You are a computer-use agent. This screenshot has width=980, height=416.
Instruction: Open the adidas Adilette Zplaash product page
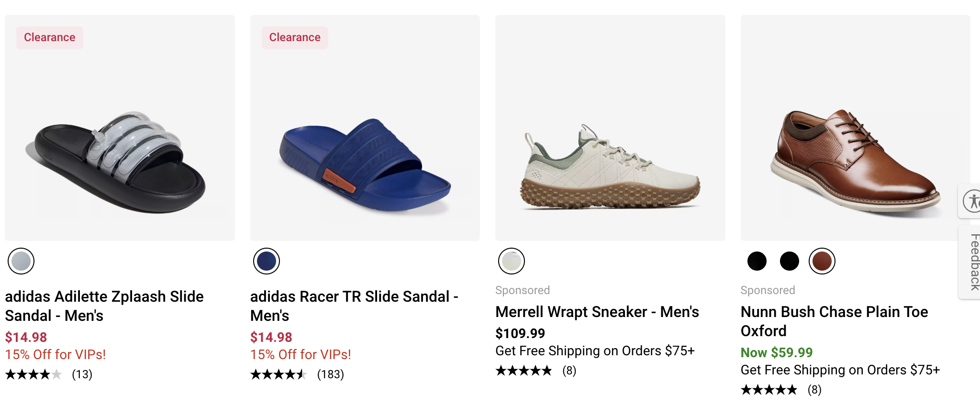pyautogui.click(x=104, y=306)
